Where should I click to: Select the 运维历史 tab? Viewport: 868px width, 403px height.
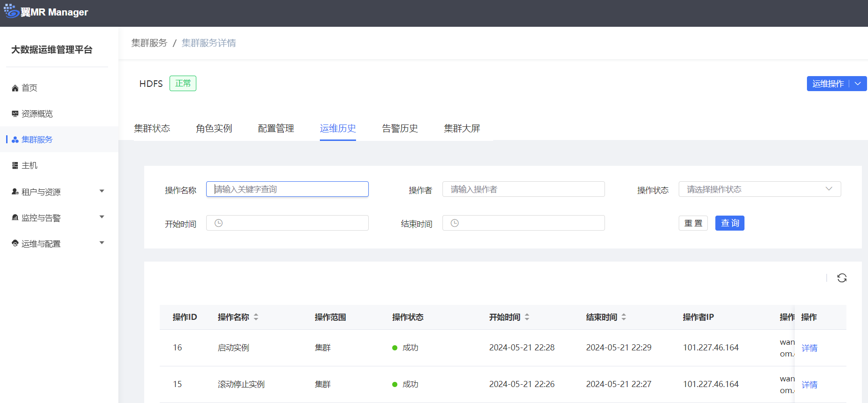(x=338, y=128)
